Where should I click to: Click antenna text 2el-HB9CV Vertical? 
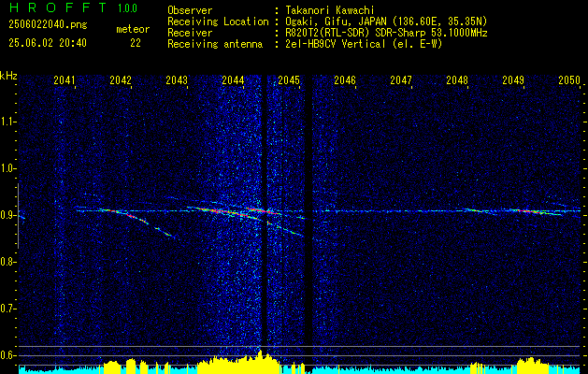pos(336,44)
